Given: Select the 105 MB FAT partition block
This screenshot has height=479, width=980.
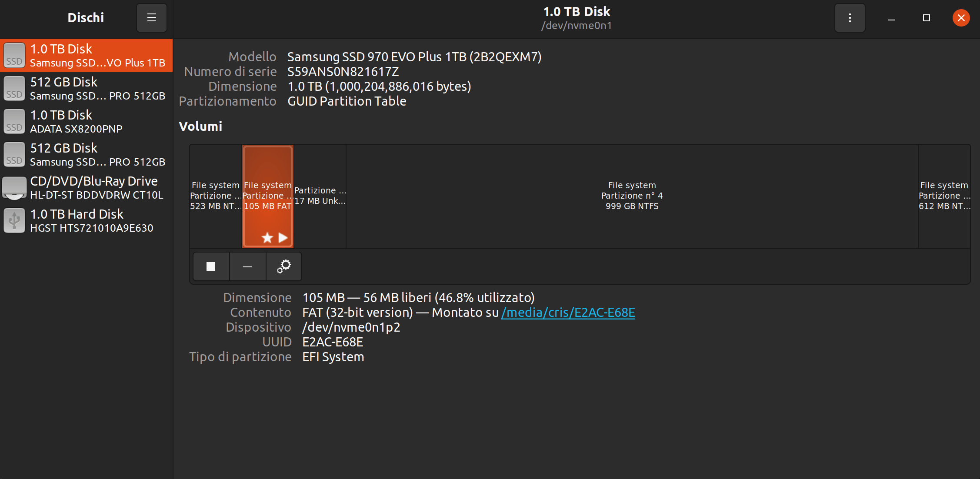Looking at the screenshot, I should 268,196.
